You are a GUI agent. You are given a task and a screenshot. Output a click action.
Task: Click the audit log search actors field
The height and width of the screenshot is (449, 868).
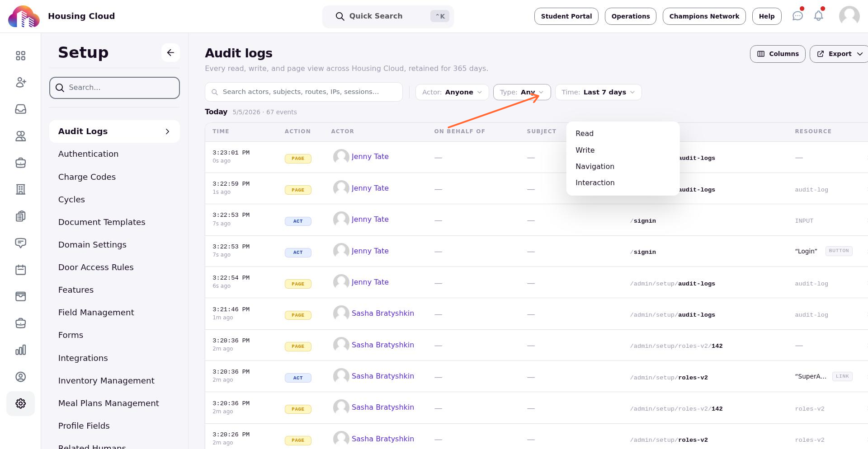tap(304, 92)
